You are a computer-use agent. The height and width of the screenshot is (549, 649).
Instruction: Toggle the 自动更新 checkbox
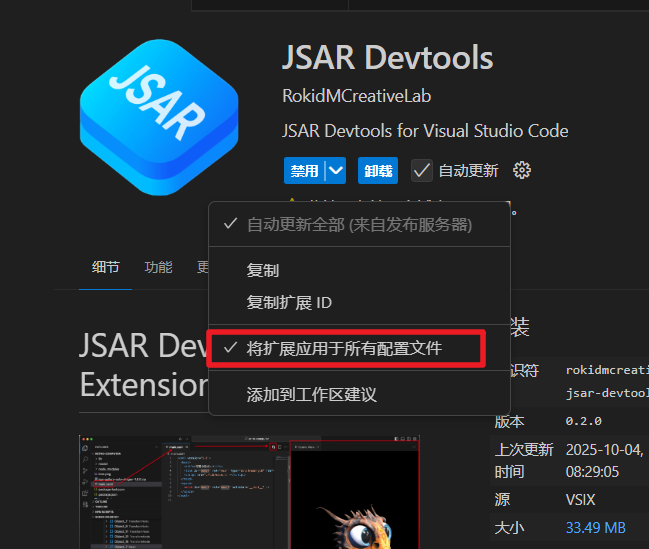tap(422, 171)
